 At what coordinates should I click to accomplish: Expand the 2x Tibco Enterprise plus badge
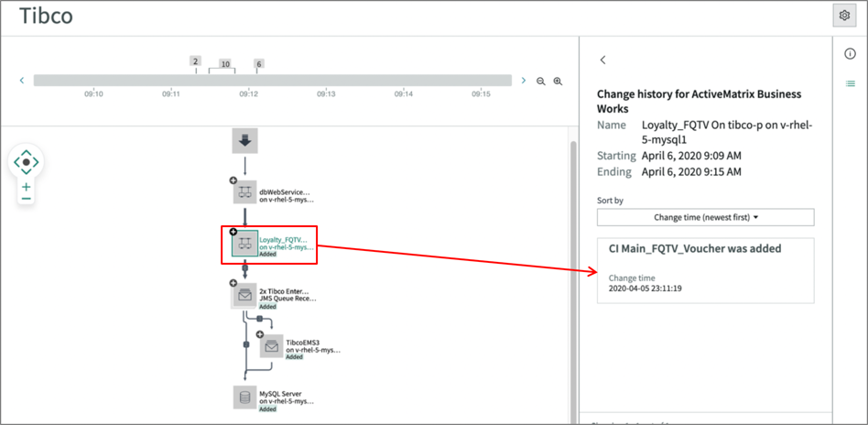click(x=233, y=283)
